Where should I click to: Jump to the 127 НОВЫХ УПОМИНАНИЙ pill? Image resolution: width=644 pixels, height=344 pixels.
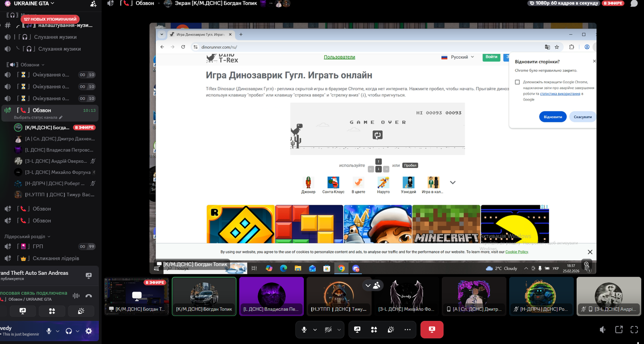[50, 19]
